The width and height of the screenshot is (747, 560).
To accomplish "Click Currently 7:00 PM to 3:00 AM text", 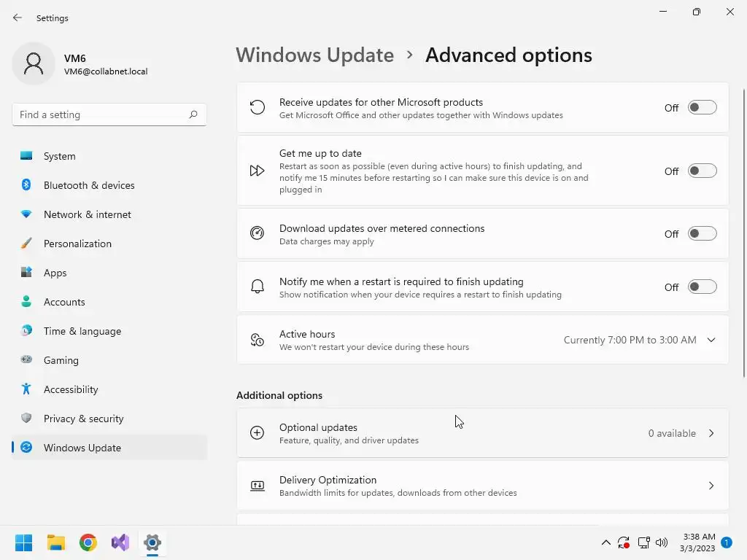I will (x=630, y=340).
